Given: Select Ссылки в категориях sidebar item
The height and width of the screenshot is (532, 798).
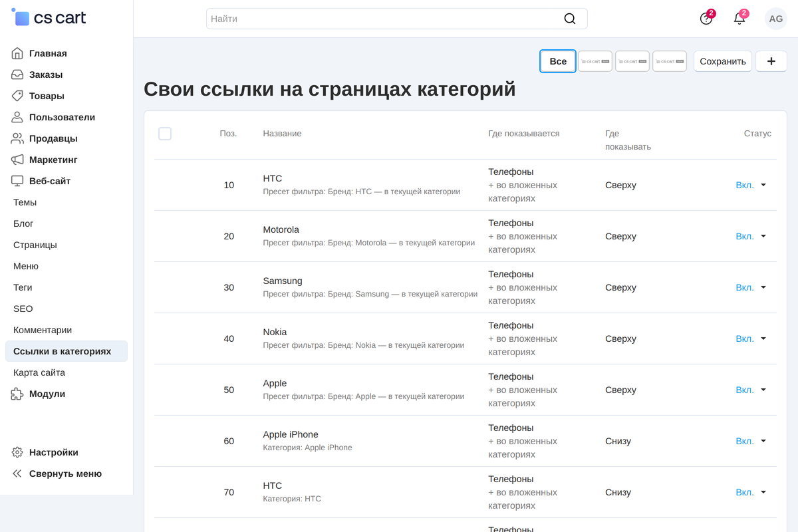Looking at the screenshot, I should tap(66, 351).
